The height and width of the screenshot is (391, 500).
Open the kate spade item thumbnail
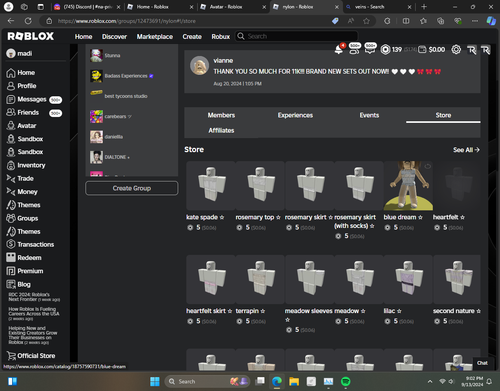click(211, 186)
